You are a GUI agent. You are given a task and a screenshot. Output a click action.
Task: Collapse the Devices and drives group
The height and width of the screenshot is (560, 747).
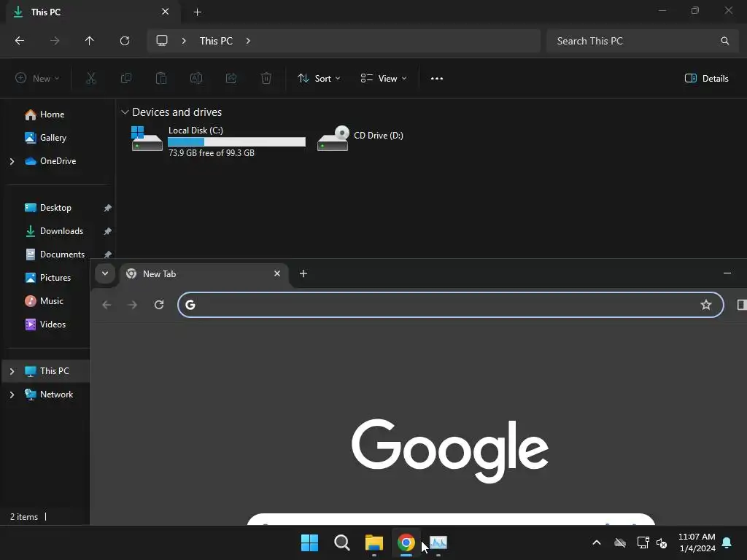point(125,112)
